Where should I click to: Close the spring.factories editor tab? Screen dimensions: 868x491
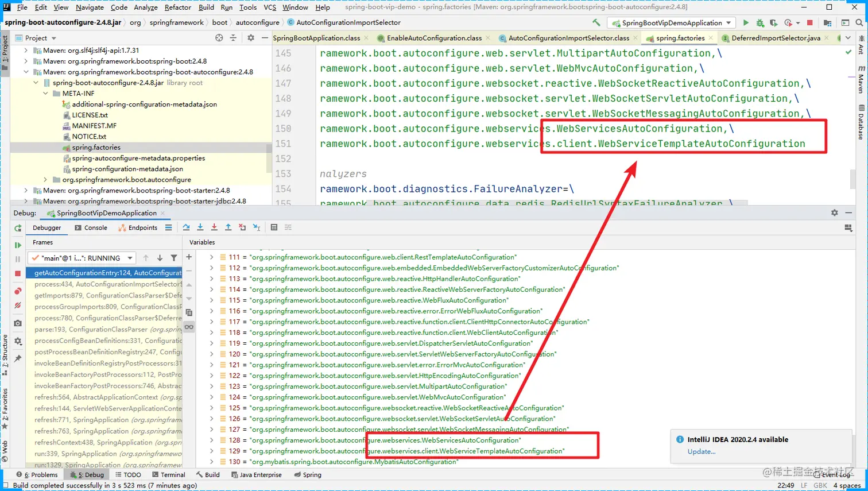[711, 38]
